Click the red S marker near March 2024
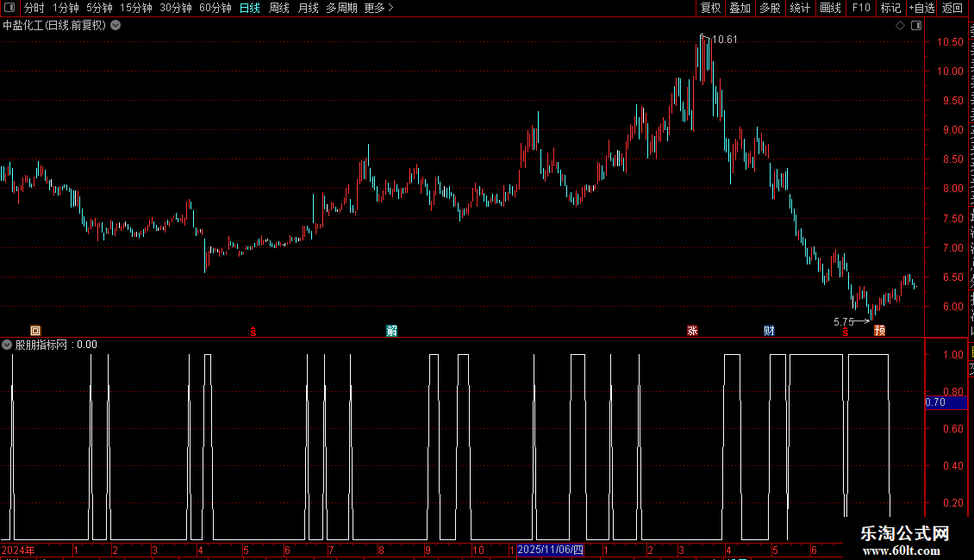The height and width of the screenshot is (560, 974). (x=253, y=332)
